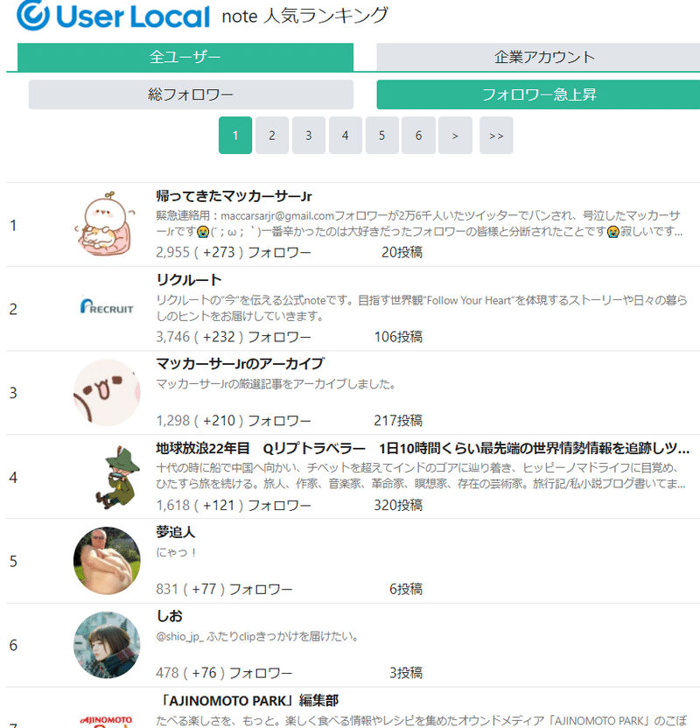700x728 pixels.
Task: Go to page 2
Action: 272,135
